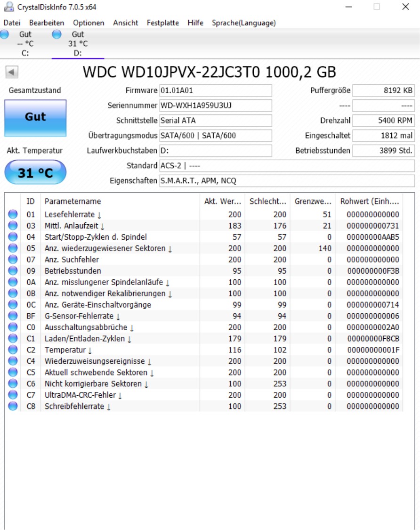The width and height of the screenshot is (420, 530).
Task: Click the 31 °C temperature button
Action: tap(35, 172)
